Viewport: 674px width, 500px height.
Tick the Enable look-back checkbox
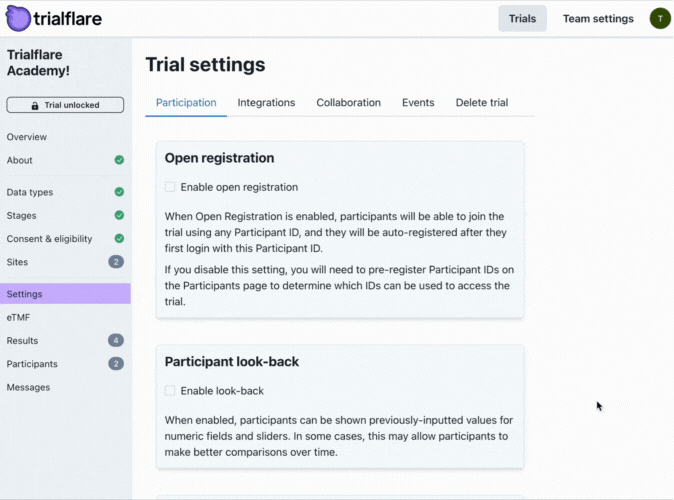[170, 390]
